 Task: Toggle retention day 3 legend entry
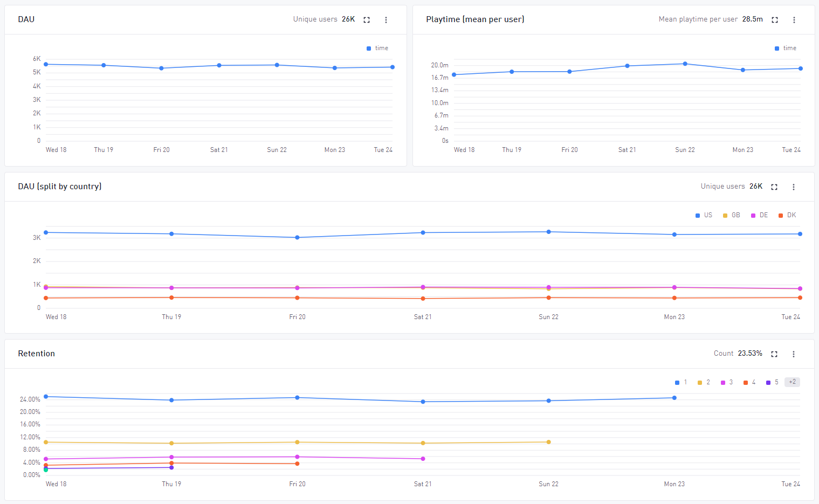coord(727,382)
